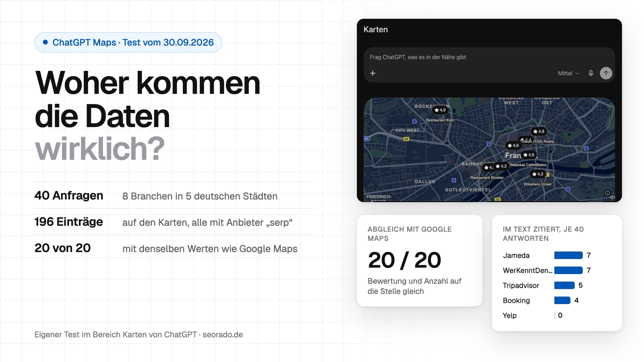Click the '20 von 20' statistic
The width and height of the screenshot is (644, 362).
coord(63,248)
